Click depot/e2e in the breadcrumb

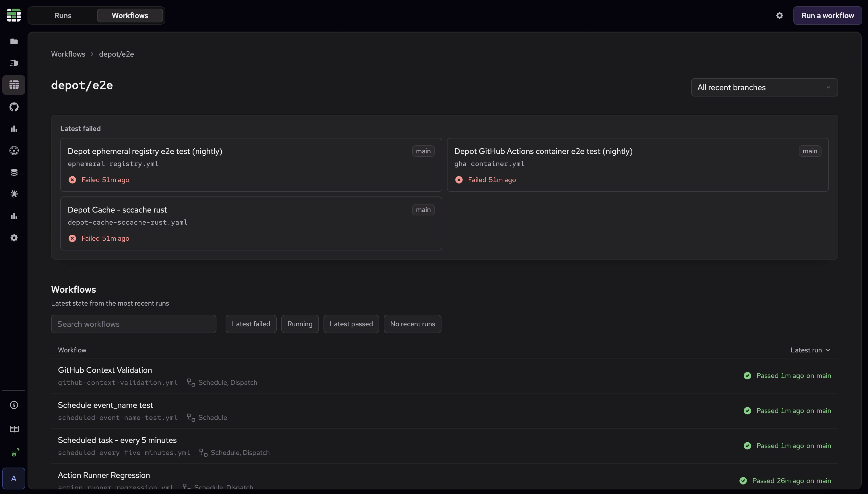(116, 54)
